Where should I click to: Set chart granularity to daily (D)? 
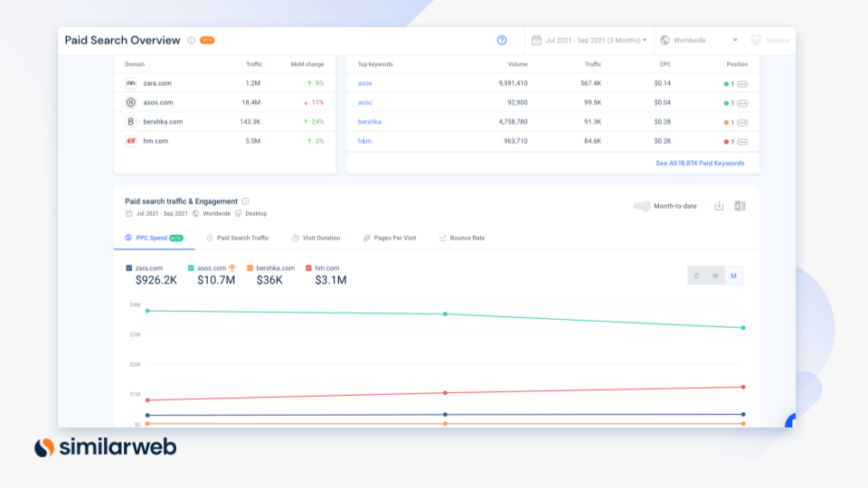point(696,276)
